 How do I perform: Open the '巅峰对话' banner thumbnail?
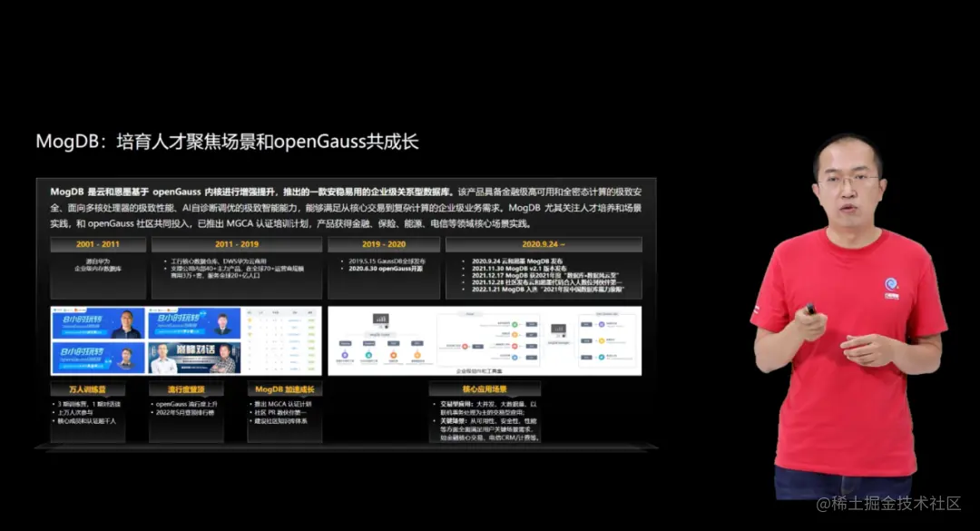[194, 358]
